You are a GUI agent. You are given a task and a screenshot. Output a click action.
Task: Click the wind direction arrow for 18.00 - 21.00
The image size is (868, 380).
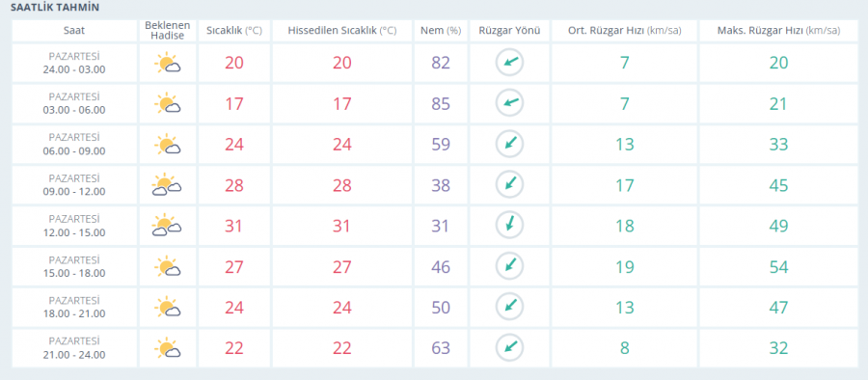pyautogui.click(x=509, y=308)
